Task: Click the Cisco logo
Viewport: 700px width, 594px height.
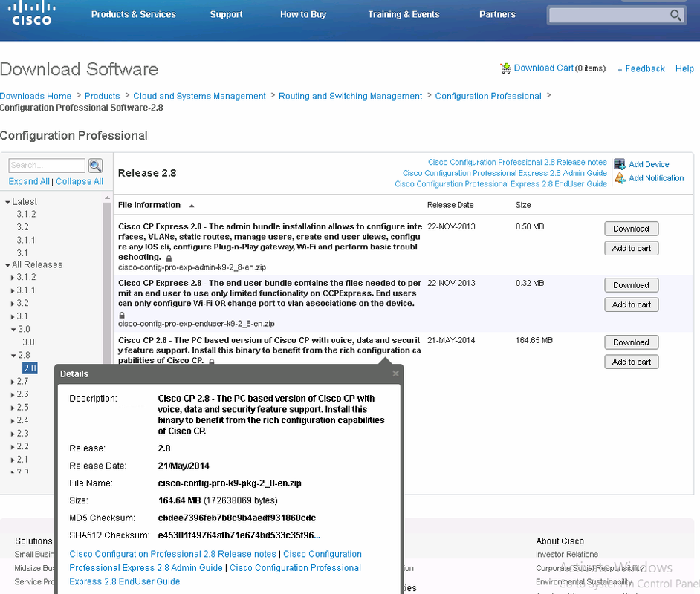Action: (x=32, y=13)
